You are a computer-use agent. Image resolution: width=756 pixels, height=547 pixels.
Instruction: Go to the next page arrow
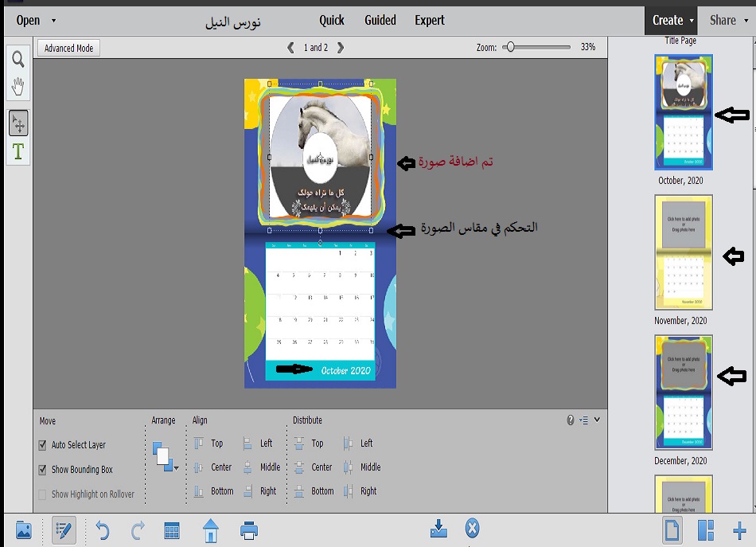point(341,48)
